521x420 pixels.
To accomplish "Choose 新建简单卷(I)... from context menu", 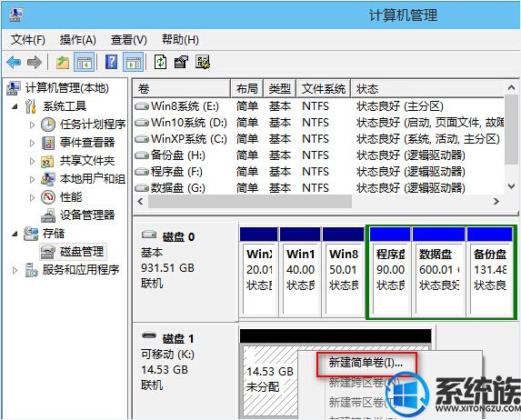I will 366,363.
